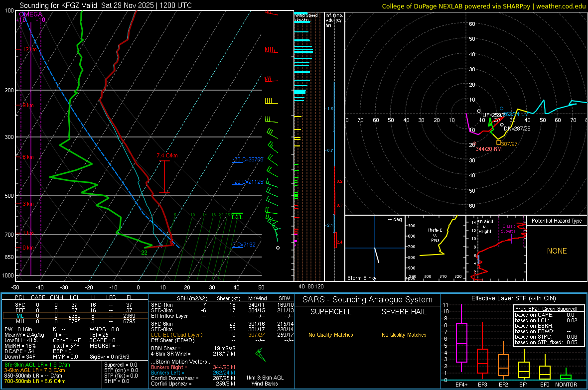The image size is (588, 390).
Task: Click the Classic Supercell annotation
Action: (x=509, y=229)
